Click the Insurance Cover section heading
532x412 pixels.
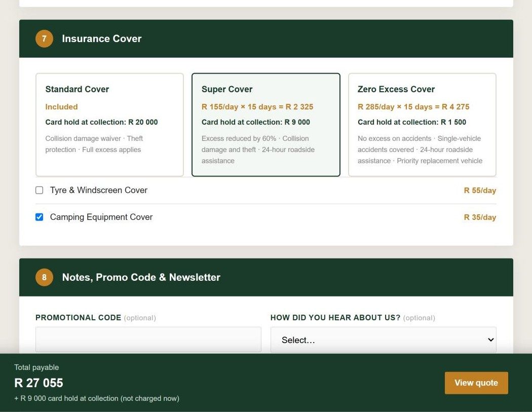102,39
